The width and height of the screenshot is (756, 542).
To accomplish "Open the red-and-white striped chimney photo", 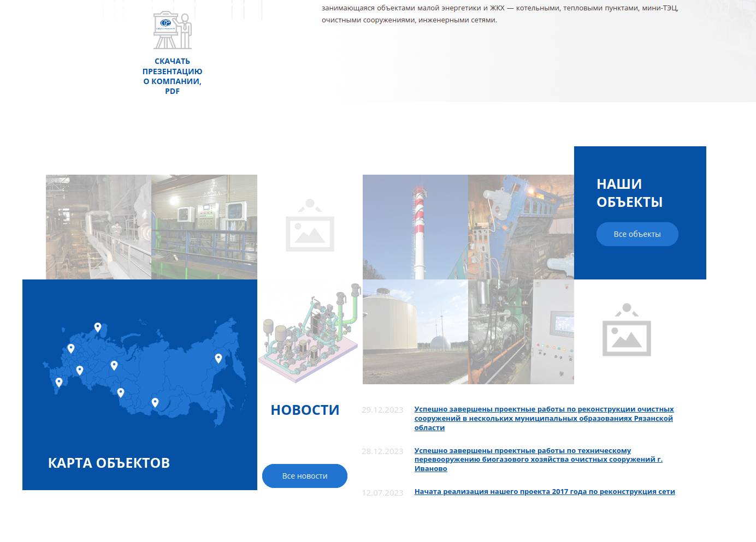I will [415, 227].
